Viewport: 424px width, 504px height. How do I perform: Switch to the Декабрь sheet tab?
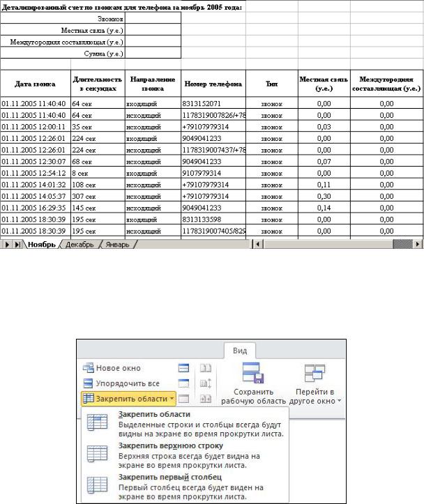(x=79, y=244)
